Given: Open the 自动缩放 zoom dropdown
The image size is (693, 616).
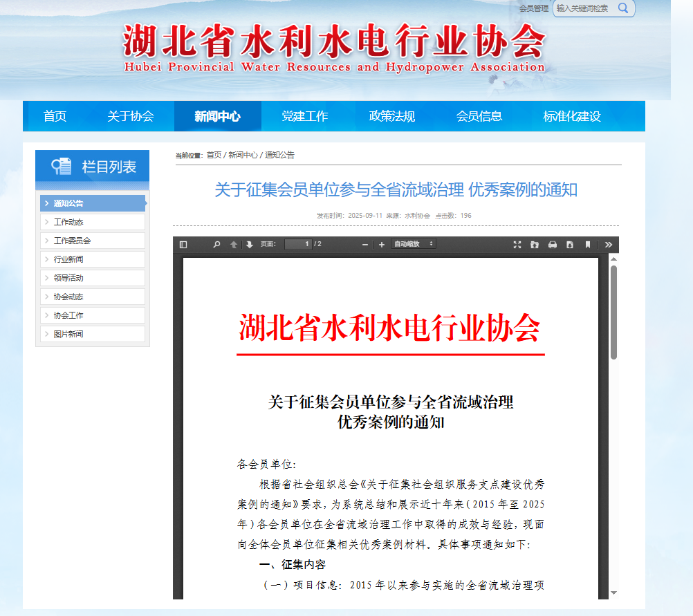Looking at the screenshot, I should (x=408, y=244).
